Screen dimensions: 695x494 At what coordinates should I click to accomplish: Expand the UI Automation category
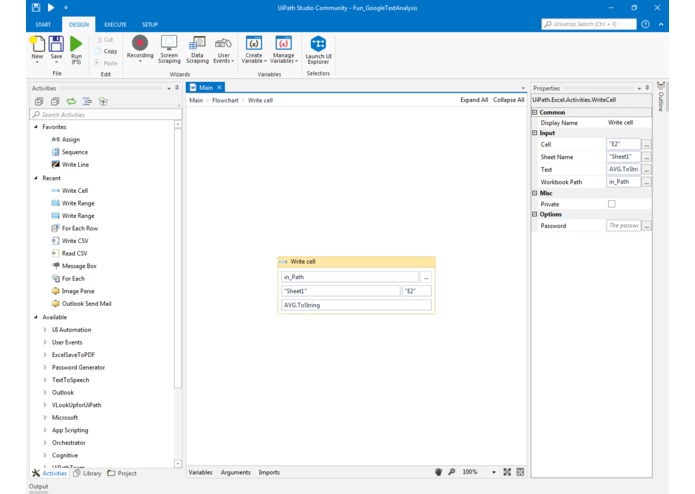(x=45, y=330)
